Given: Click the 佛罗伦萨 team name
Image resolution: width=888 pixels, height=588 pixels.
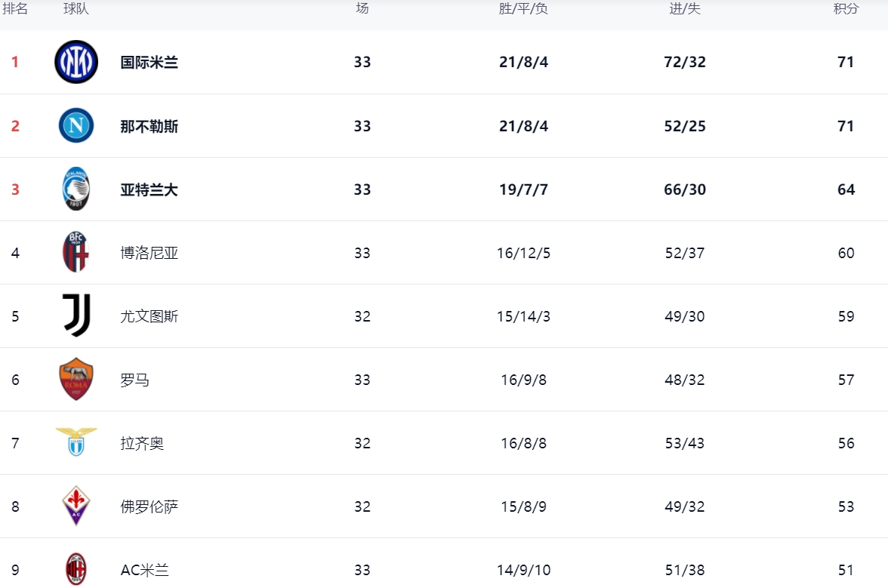Looking at the screenshot, I should click(150, 506).
